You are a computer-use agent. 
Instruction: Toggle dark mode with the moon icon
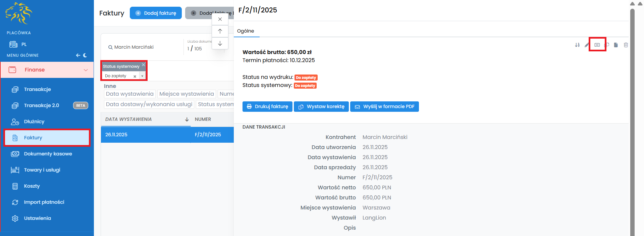pos(85,55)
